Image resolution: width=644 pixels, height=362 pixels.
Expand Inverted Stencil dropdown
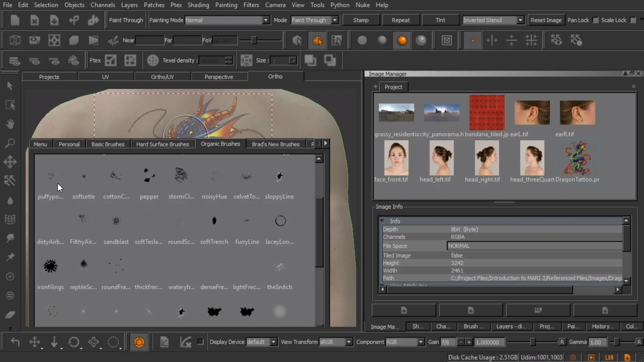[x=520, y=20]
